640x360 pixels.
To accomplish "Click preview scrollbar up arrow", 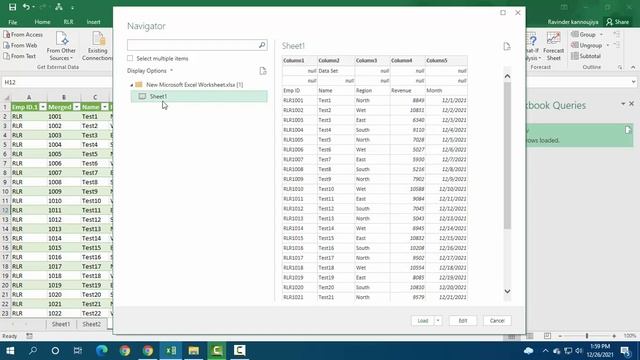I will 507,76.
